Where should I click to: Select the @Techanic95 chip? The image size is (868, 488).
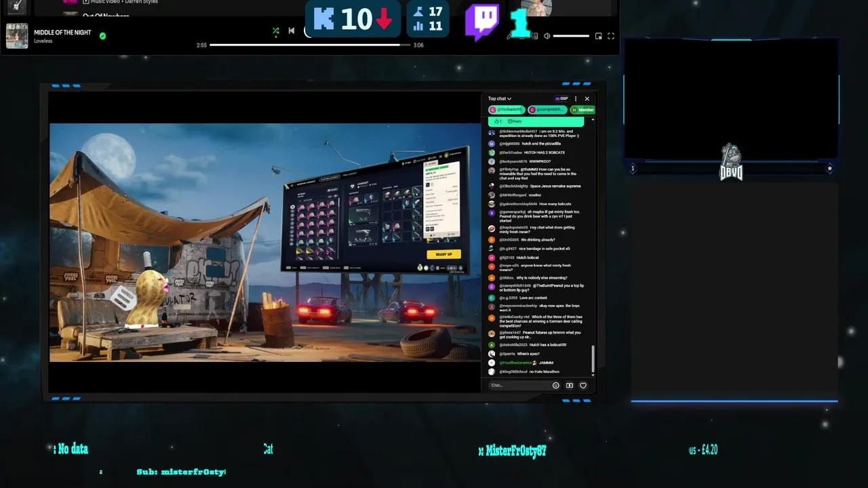(507, 110)
